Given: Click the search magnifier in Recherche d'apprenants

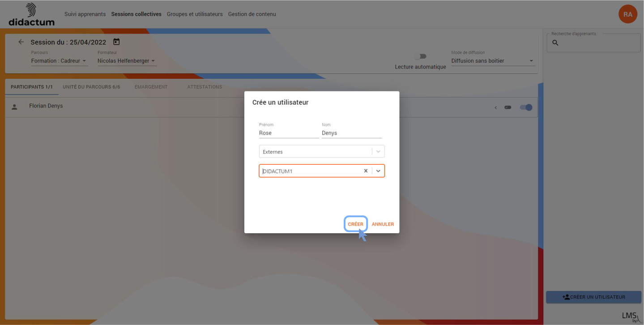Looking at the screenshot, I should (555, 43).
